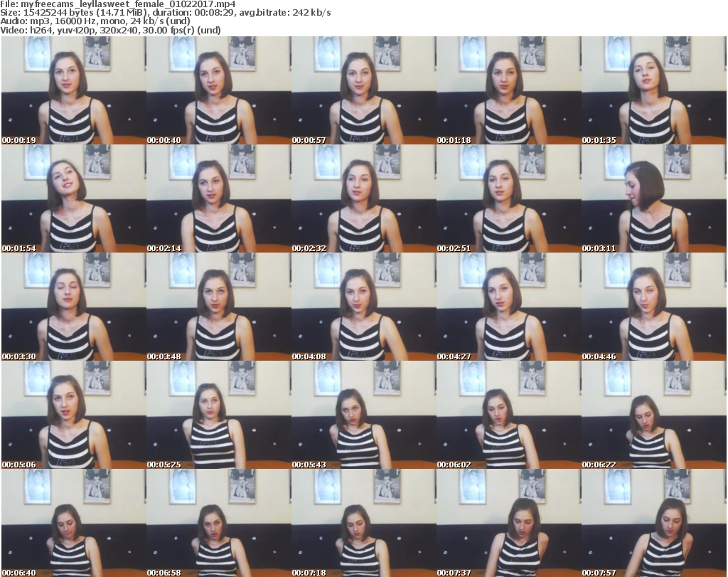Select the thumbnail stamped 00:03:11

pyautogui.click(x=654, y=198)
